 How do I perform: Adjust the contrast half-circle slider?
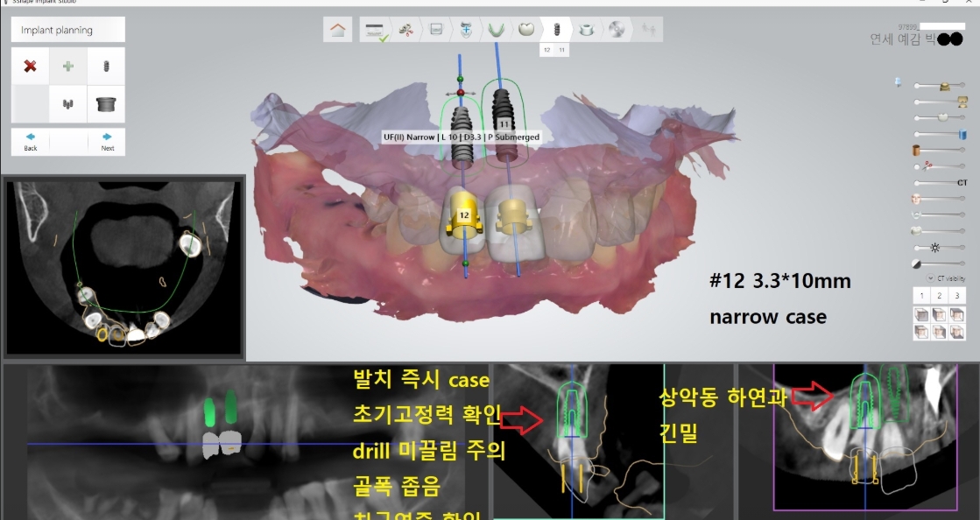940,264
